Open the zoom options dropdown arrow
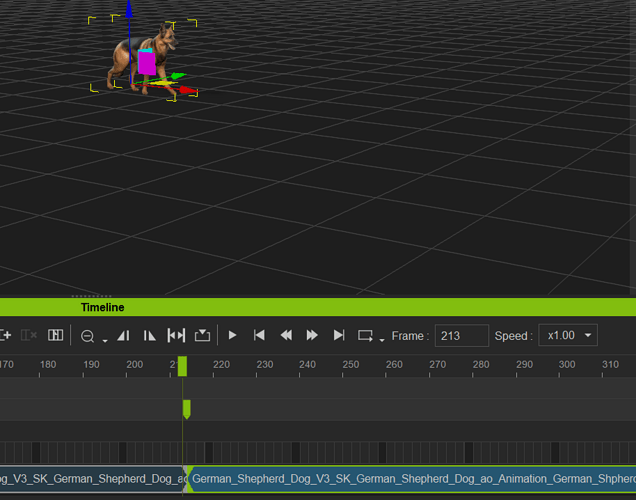The image size is (636, 500). (x=105, y=341)
